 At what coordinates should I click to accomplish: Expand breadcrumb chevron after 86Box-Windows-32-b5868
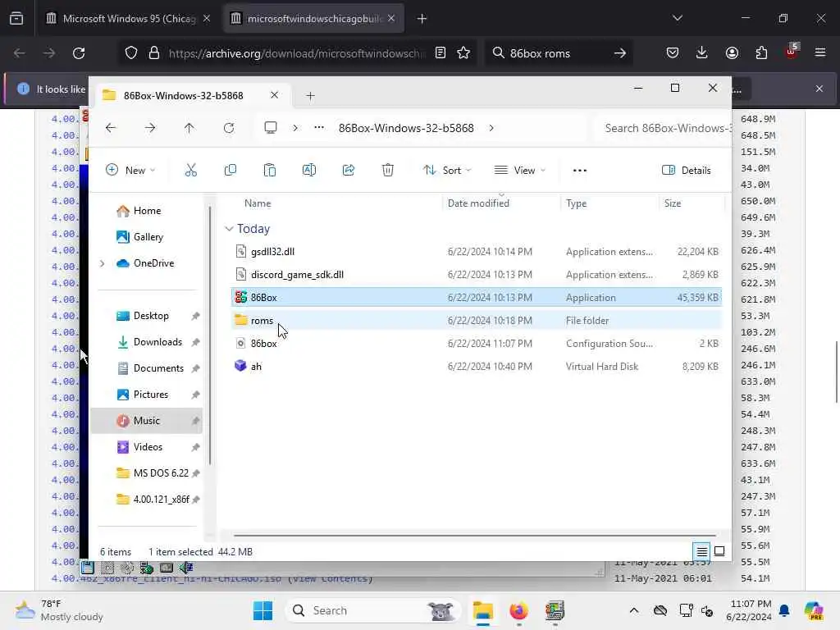pyautogui.click(x=491, y=128)
